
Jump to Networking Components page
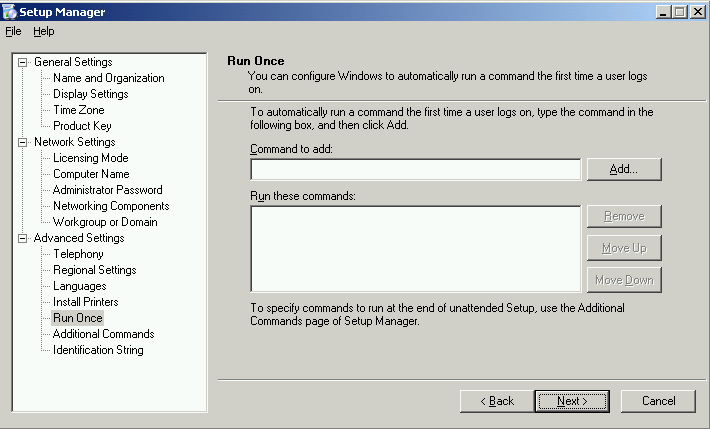tap(109, 206)
